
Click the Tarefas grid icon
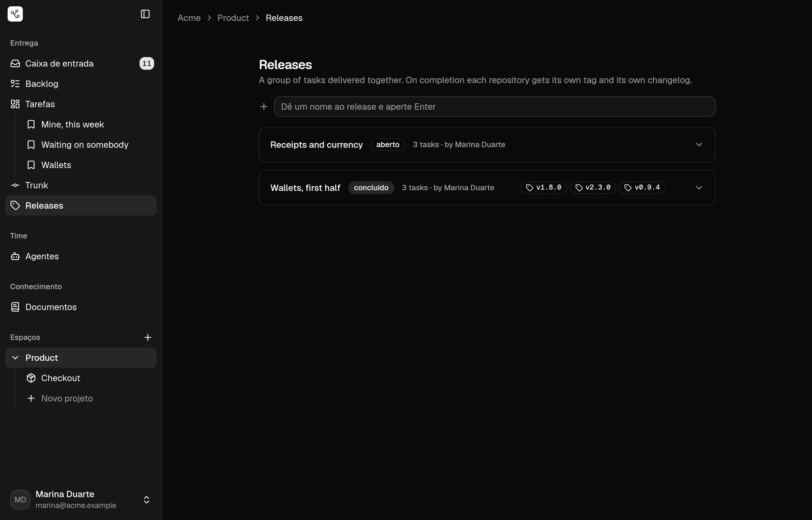[x=15, y=104]
